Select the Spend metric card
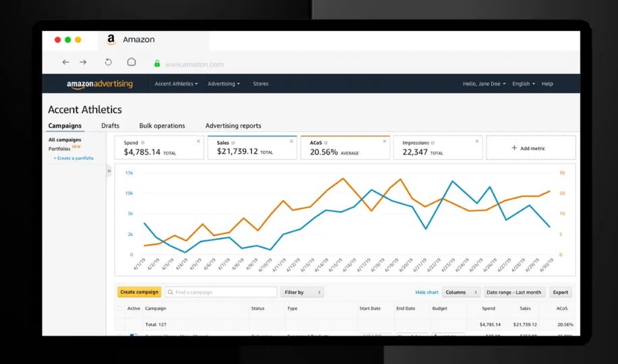The image size is (618, 364). (x=159, y=148)
